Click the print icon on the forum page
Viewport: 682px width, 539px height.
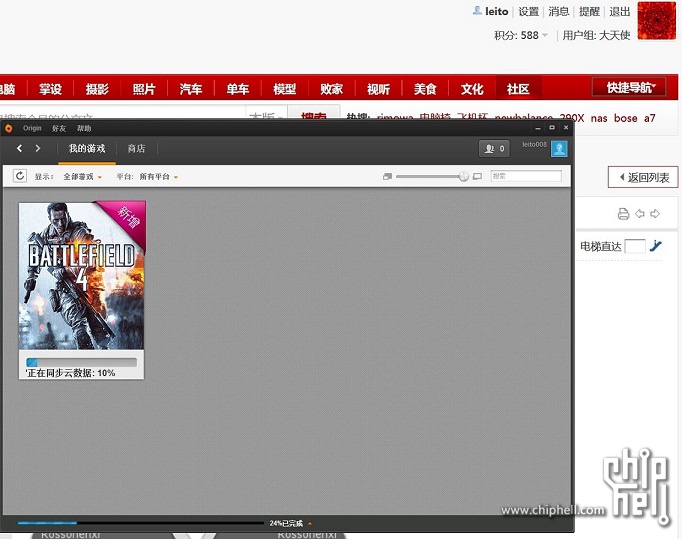pyautogui.click(x=623, y=214)
